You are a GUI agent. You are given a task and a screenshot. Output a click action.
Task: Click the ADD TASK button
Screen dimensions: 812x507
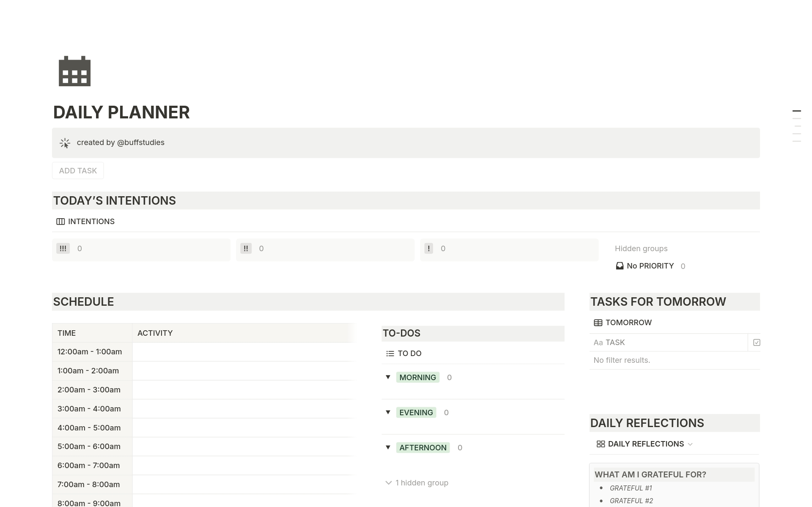[78, 170]
